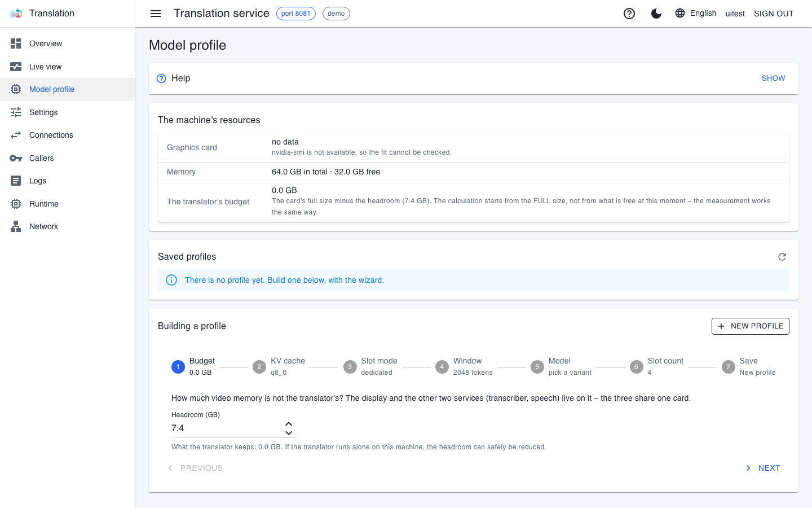Sign out of the account
This screenshot has width=812, height=508.
774,14
